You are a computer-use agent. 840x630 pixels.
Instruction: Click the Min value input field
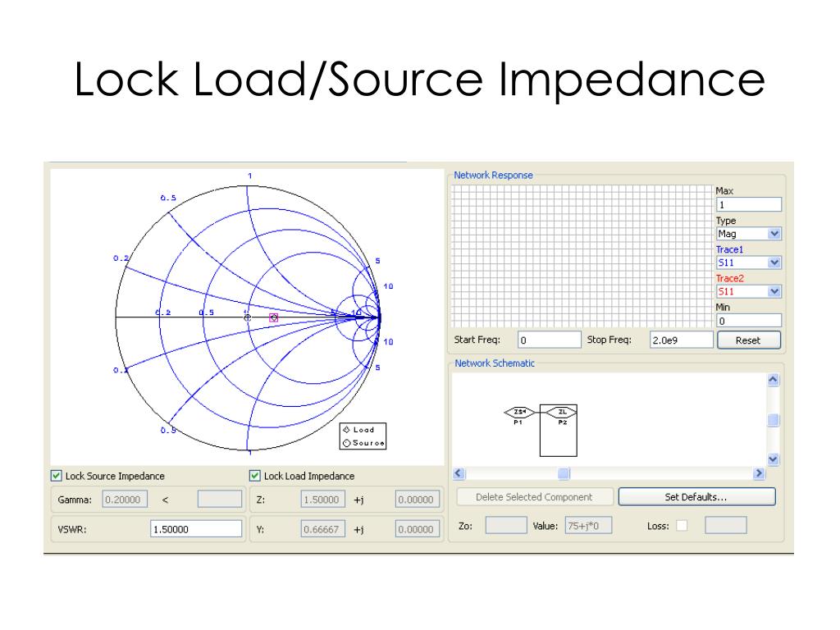(749, 321)
